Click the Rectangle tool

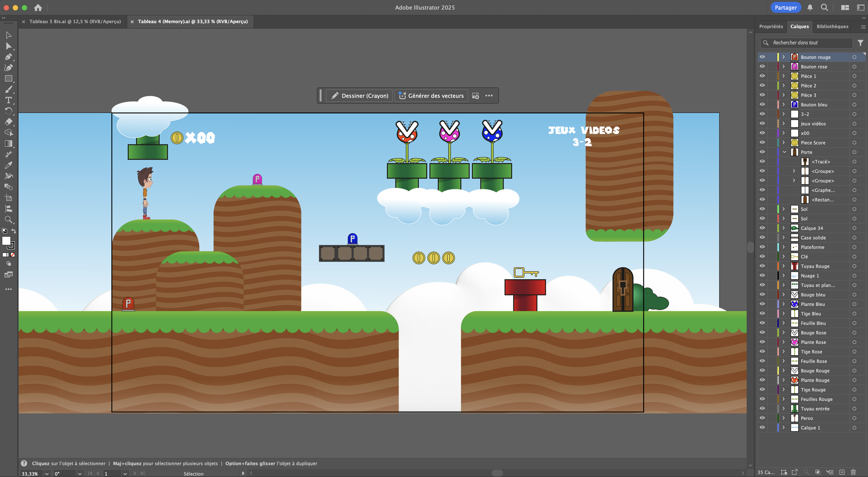tap(9, 79)
